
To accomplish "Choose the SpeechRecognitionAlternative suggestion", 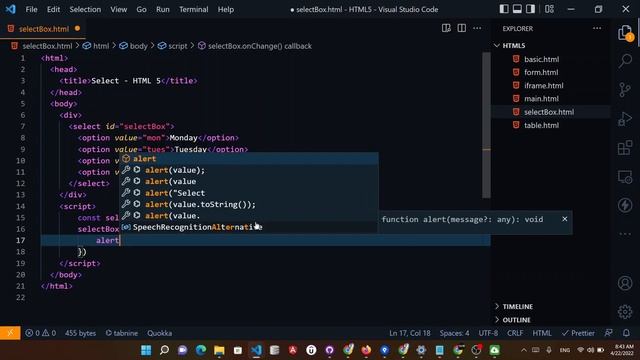I will tap(249, 227).
